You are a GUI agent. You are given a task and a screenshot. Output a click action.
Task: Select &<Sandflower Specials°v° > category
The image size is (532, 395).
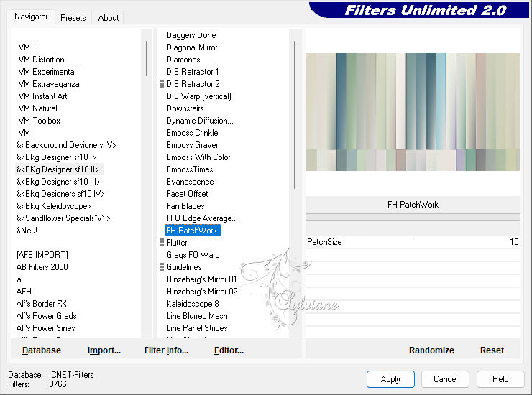pos(63,218)
